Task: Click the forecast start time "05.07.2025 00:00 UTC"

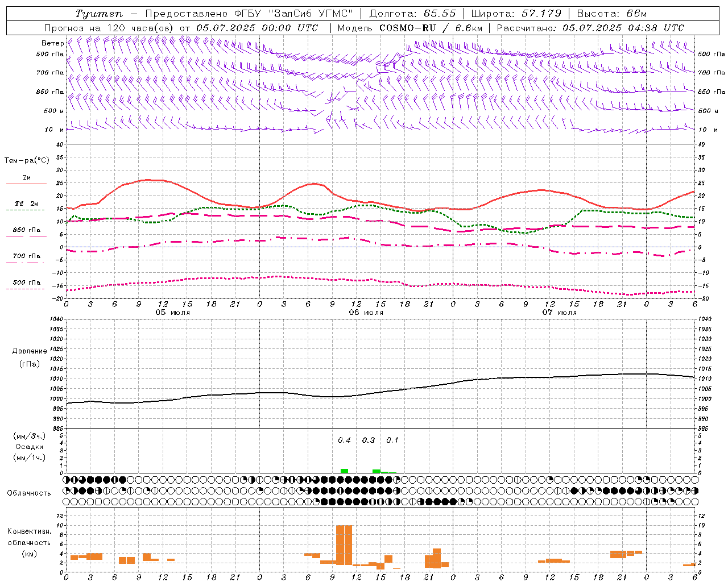Action: coord(257,28)
